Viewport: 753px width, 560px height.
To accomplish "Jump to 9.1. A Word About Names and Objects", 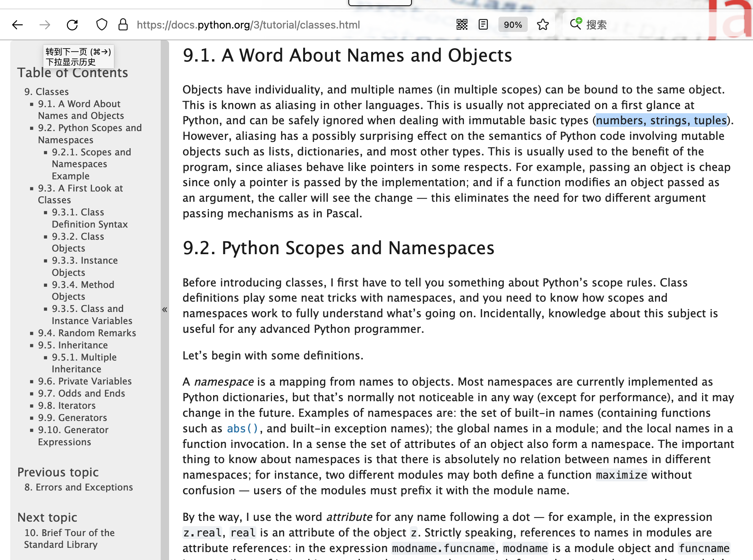I will (81, 110).
